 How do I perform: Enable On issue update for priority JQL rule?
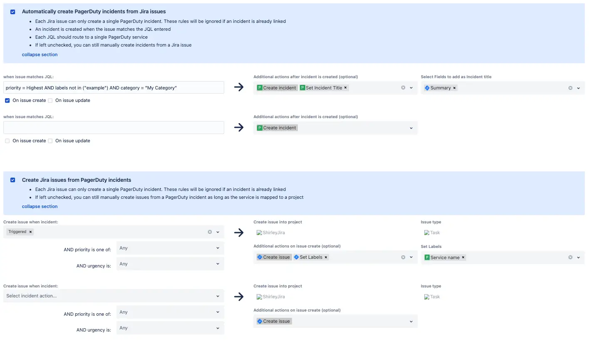point(50,101)
